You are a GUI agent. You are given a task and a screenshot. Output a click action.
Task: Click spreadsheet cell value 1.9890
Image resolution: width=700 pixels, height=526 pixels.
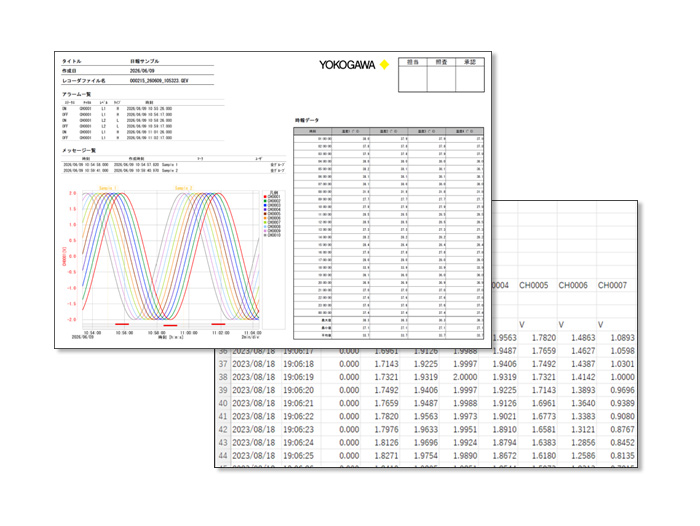465,456
